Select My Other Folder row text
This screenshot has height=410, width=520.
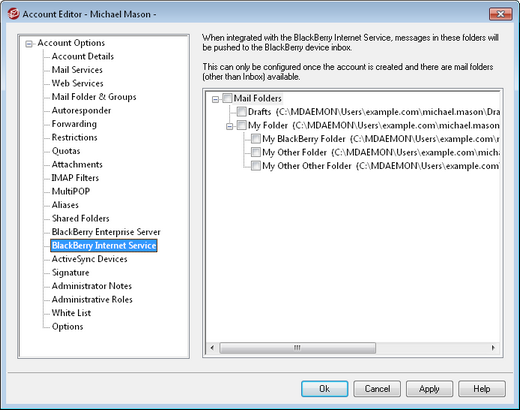coord(381,152)
